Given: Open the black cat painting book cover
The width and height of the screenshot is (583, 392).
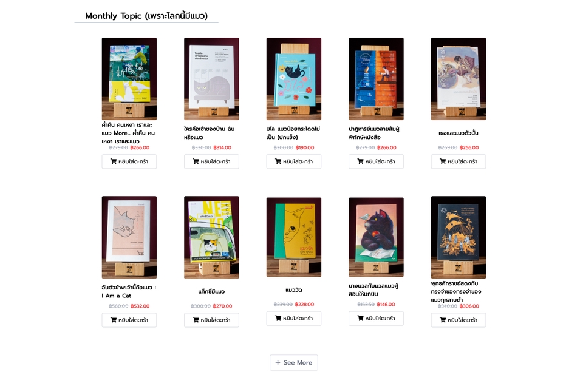Looking at the screenshot, I should tap(376, 237).
